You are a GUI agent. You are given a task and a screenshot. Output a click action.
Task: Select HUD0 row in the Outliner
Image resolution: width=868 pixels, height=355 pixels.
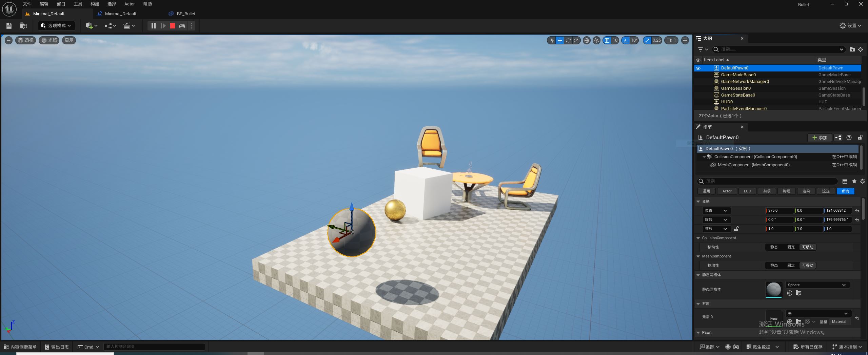click(x=777, y=102)
